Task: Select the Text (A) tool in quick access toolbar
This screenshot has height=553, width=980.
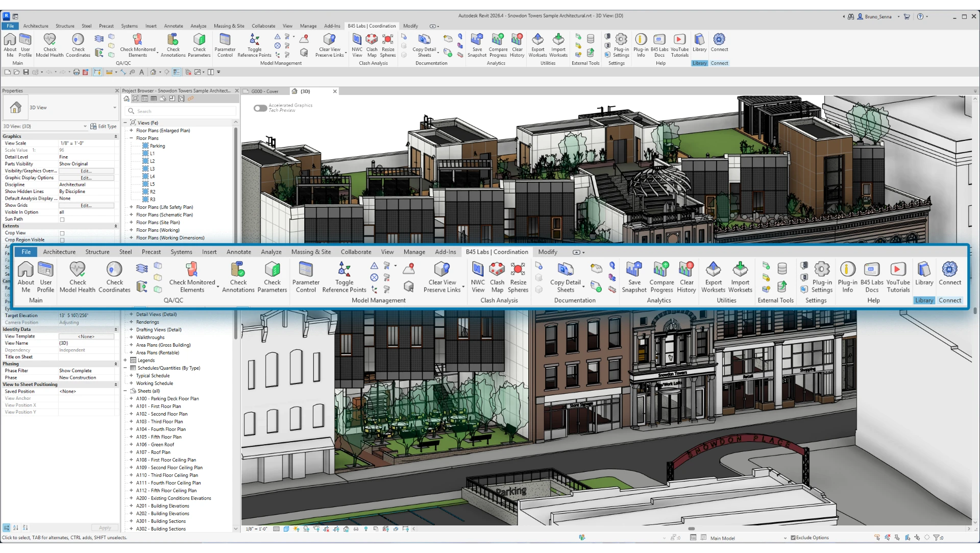Action: 141,73
